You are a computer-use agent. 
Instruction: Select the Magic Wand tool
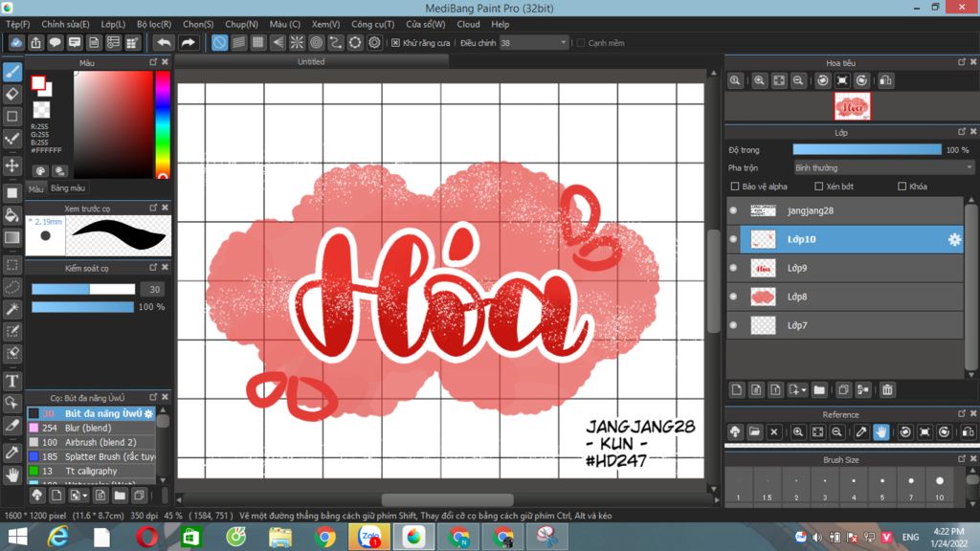tap(12, 309)
